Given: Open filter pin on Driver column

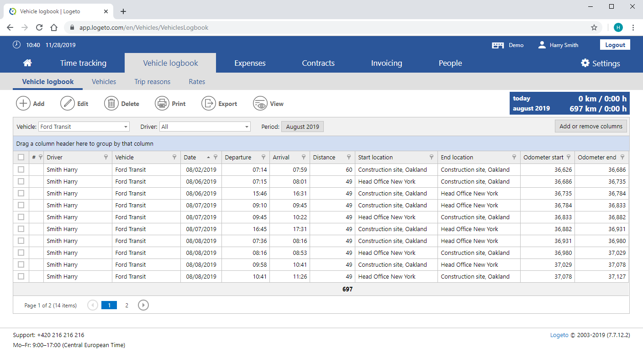Looking at the screenshot, I should (x=106, y=157).
